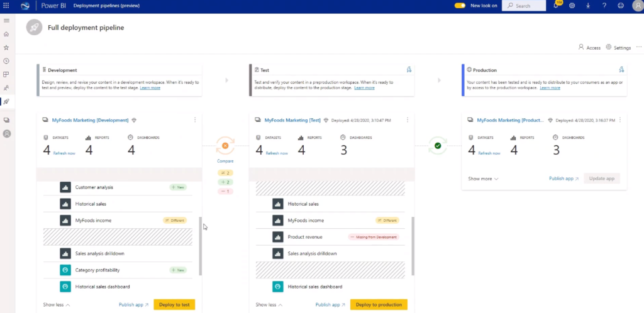Click the Missing from Development tag
The width and height of the screenshot is (644, 313).
point(374,237)
